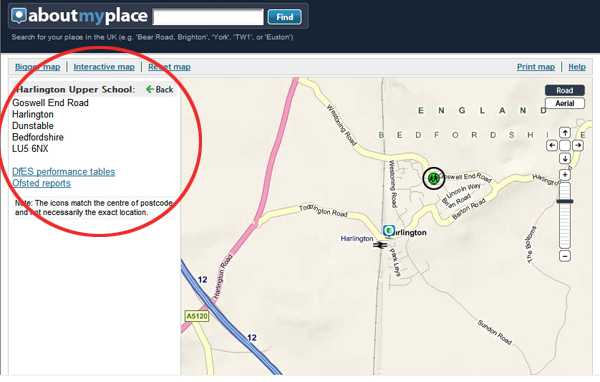Click the aboutmyplace logo
The width and height of the screenshot is (600, 382).
point(79,16)
